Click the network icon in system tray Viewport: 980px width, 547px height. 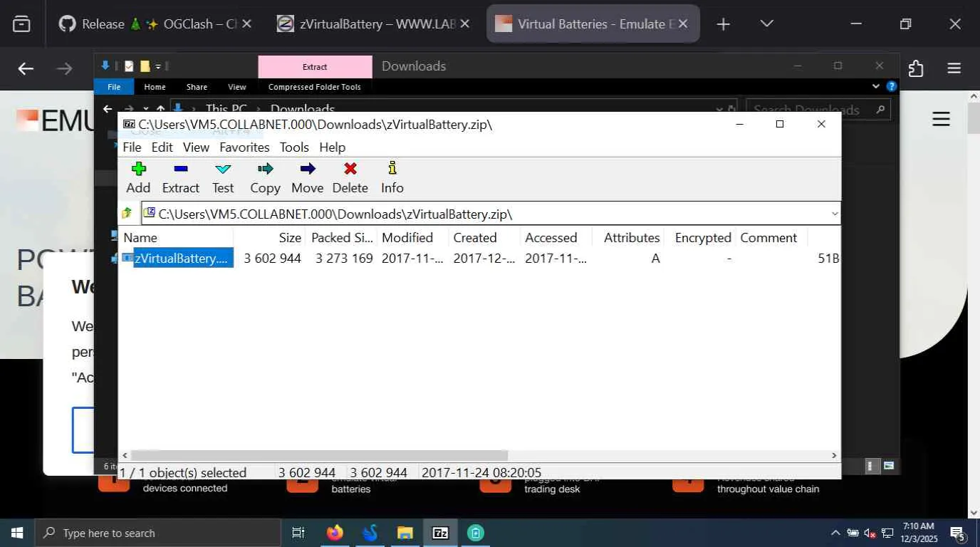coord(887,533)
